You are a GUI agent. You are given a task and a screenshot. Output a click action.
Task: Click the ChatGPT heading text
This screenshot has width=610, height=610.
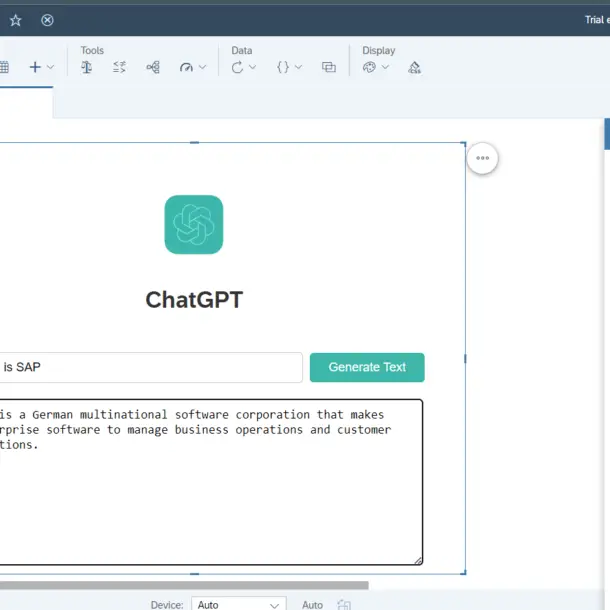[x=194, y=300]
